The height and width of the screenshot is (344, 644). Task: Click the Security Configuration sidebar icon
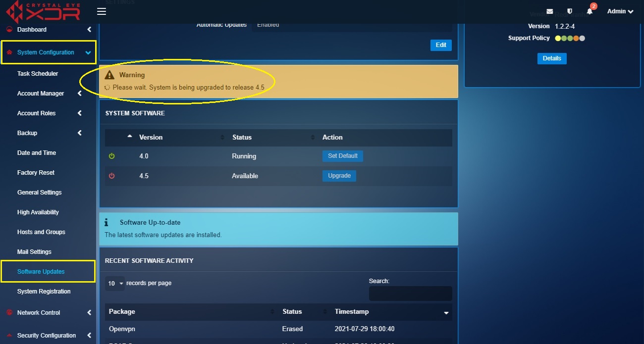point(9,335)
